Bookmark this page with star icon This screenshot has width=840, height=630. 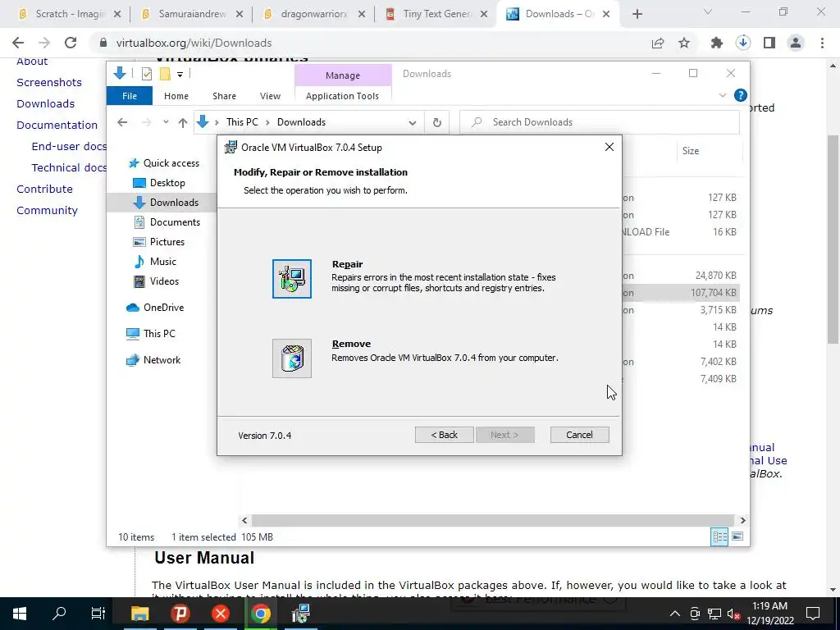coord(684,43)
